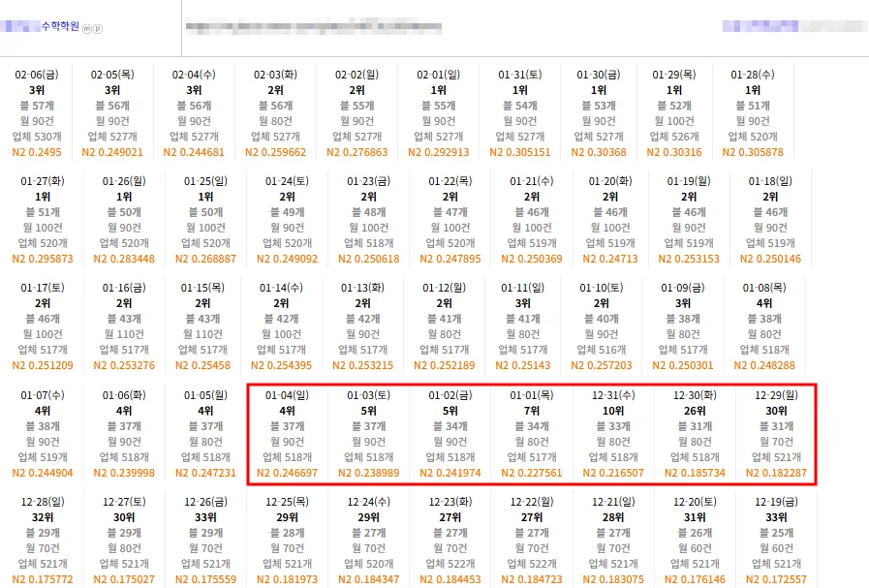This screenshot has height=588, width=869.
Task: Select the 01-11(일) date cell
Action: coord(522,288)
